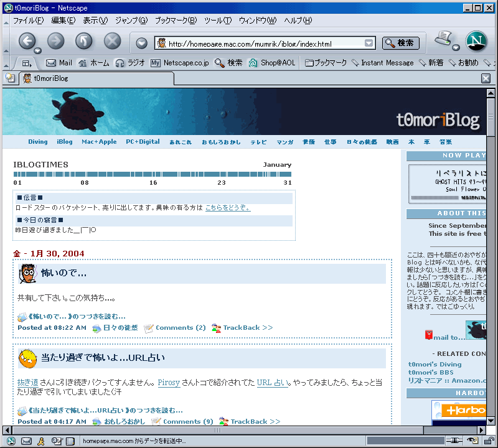
Task: Click the URL address field
Action: click(265, 43)
